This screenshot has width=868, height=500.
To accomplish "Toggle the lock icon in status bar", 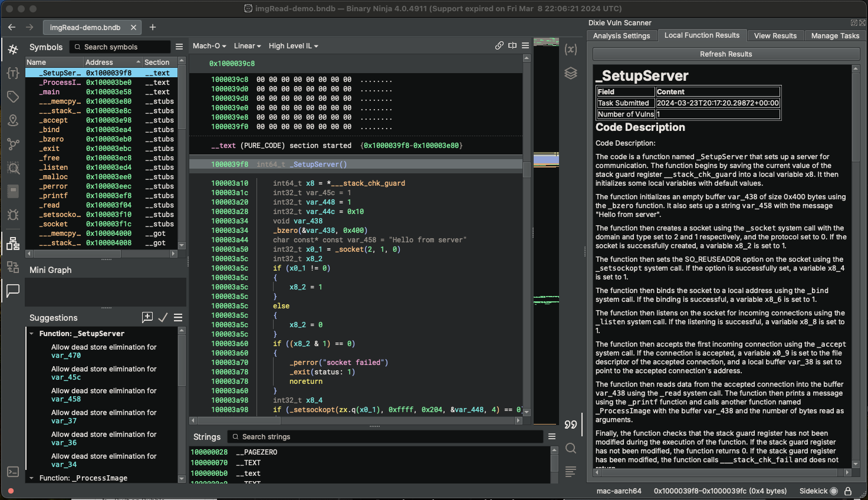I will pos(848,491).
